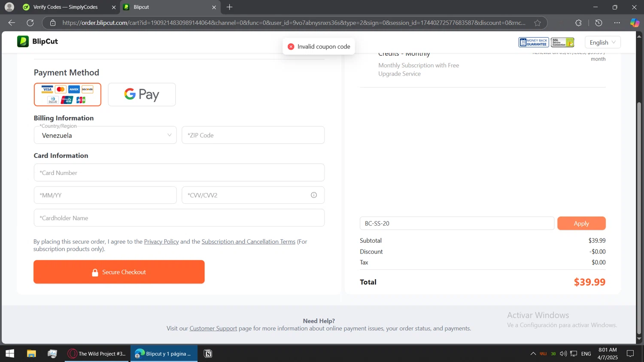644x362 pixels.
Task: Show hidden system tray icons
Action: 533,353
